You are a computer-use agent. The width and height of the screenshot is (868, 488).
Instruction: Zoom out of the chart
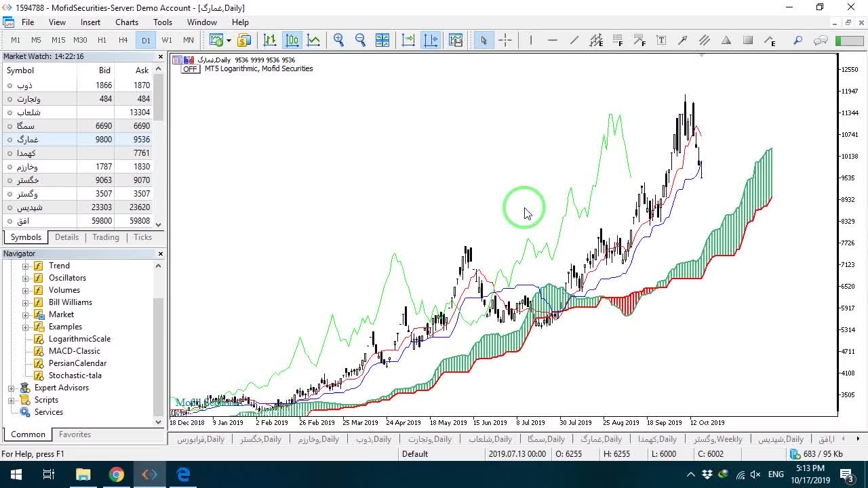[360, 41]
